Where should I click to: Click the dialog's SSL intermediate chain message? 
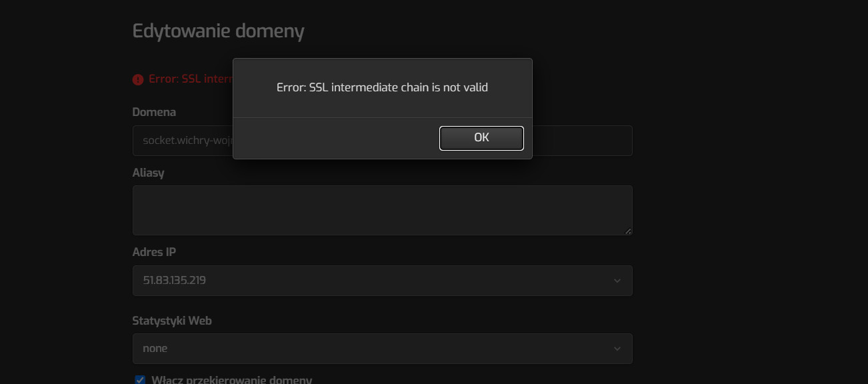[x=382, y=87]
